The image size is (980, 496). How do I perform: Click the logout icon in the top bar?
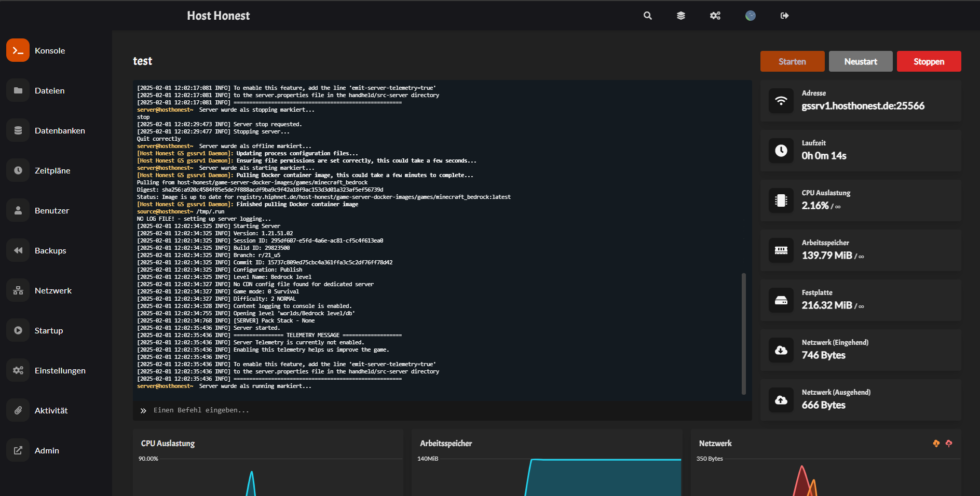pos(784,16)
